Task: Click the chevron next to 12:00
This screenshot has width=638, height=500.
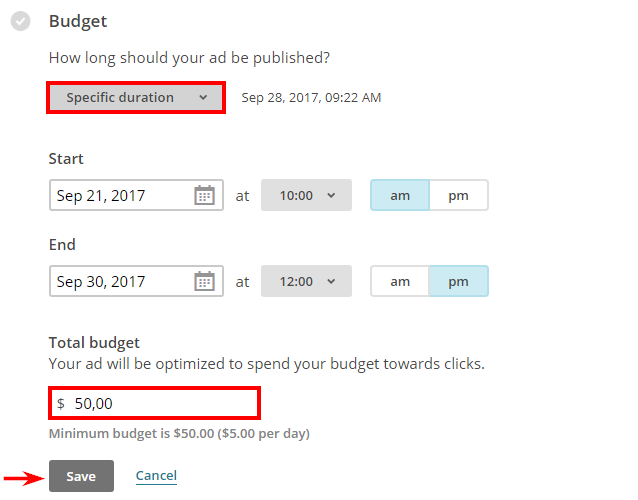Action: [x=332, y=281]
